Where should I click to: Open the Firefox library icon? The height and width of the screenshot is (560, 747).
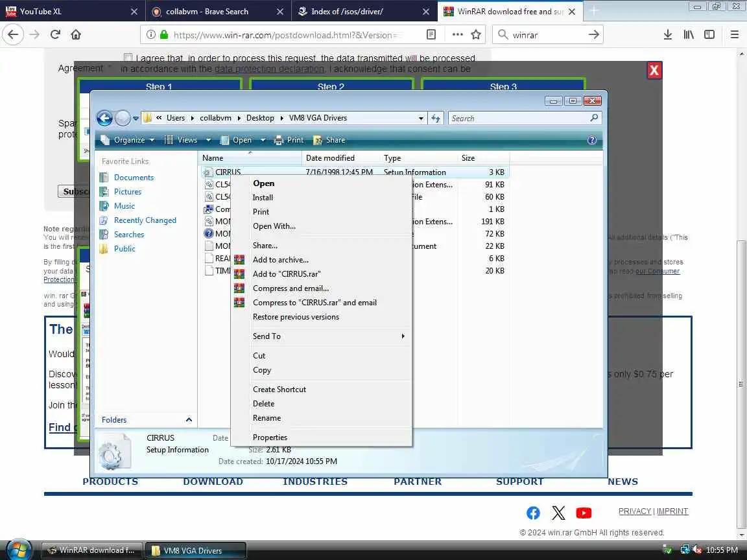click(689, 34)
